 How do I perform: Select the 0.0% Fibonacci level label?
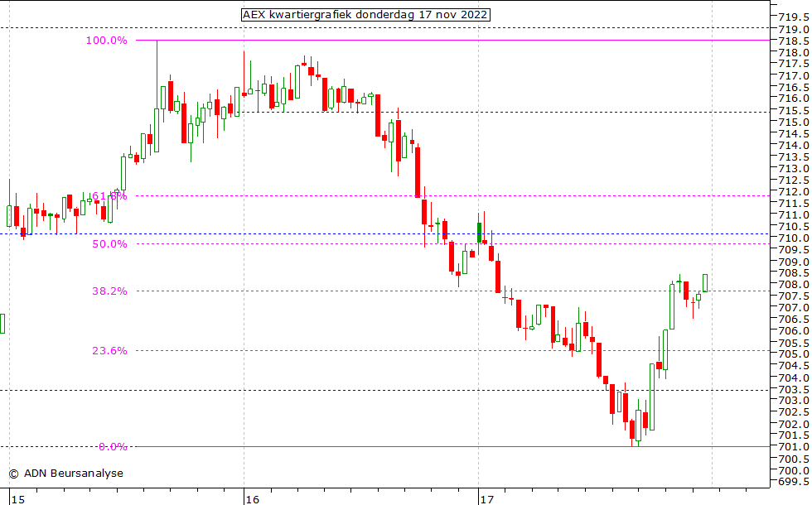pyautogui.click(x=113, y=446)
